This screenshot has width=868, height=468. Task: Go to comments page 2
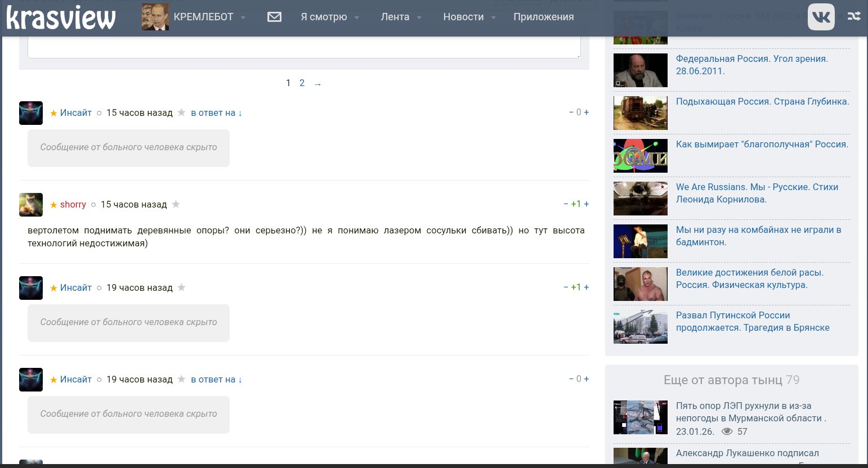302,83
